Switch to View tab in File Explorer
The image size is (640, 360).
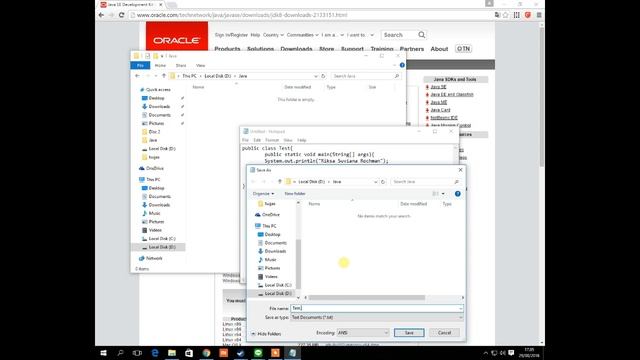pos(200,65)
